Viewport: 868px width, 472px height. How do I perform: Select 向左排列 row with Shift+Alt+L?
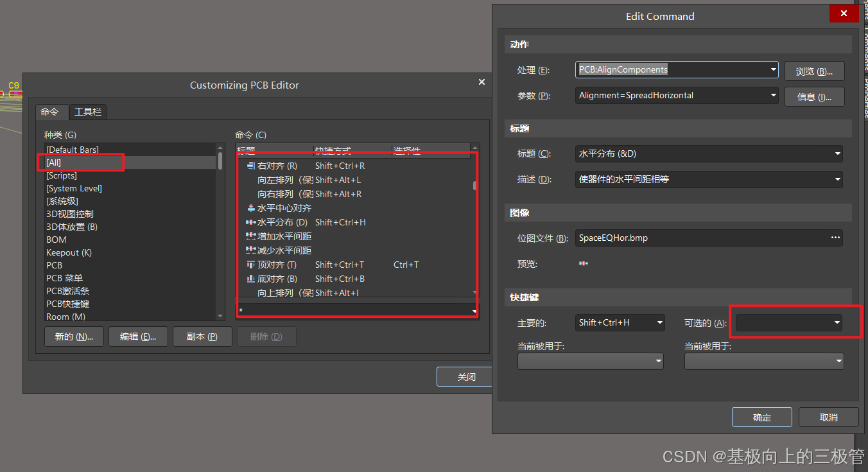pos(354,180)
